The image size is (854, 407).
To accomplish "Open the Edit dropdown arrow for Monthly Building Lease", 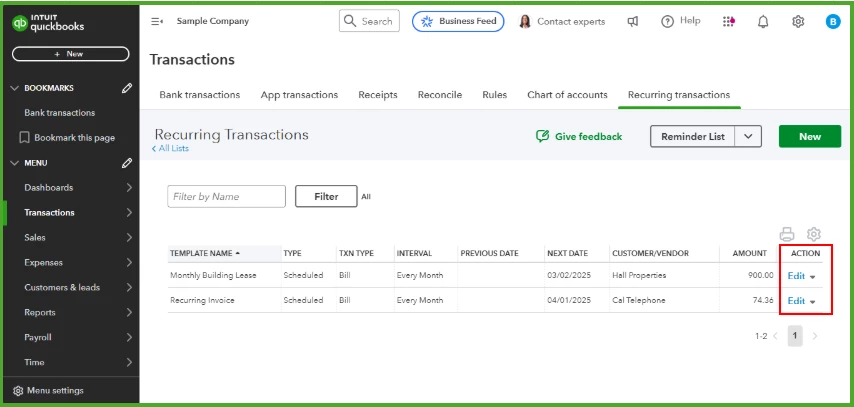I will pyautogui.click(x=813, y=277).
